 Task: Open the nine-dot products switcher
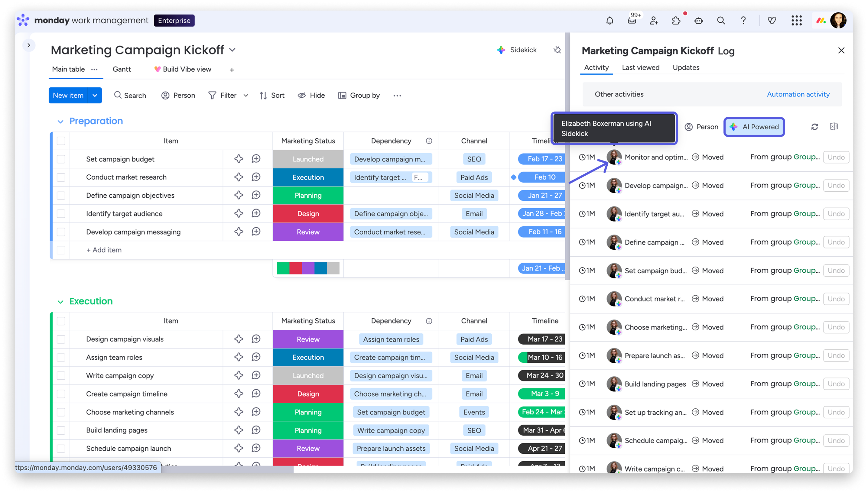click(797, 21)
